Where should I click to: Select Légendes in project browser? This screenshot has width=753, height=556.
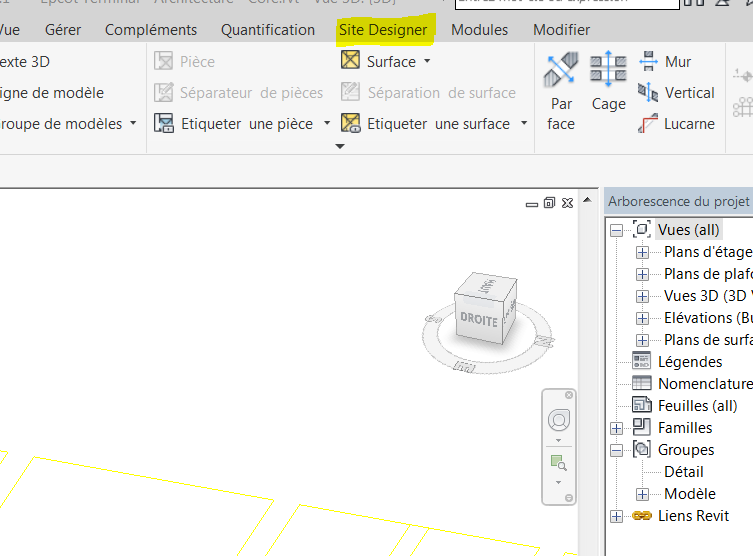689,362
